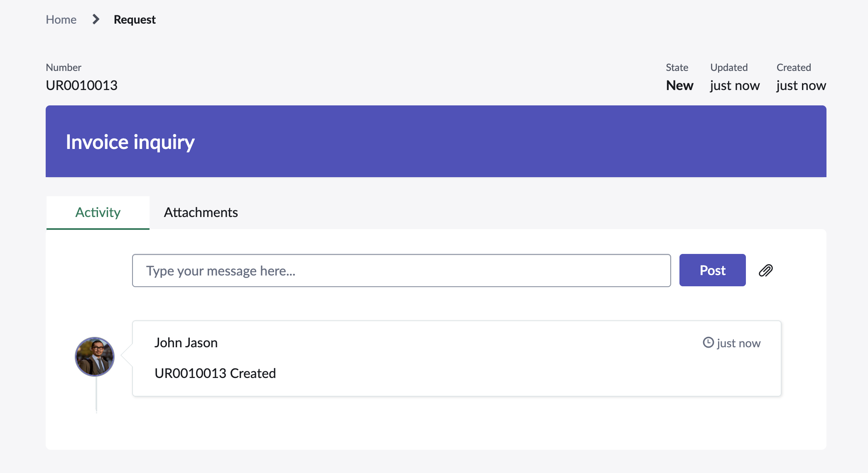Click the John Jason name in activity entry
868x473 pixels.
click(186, 343)
